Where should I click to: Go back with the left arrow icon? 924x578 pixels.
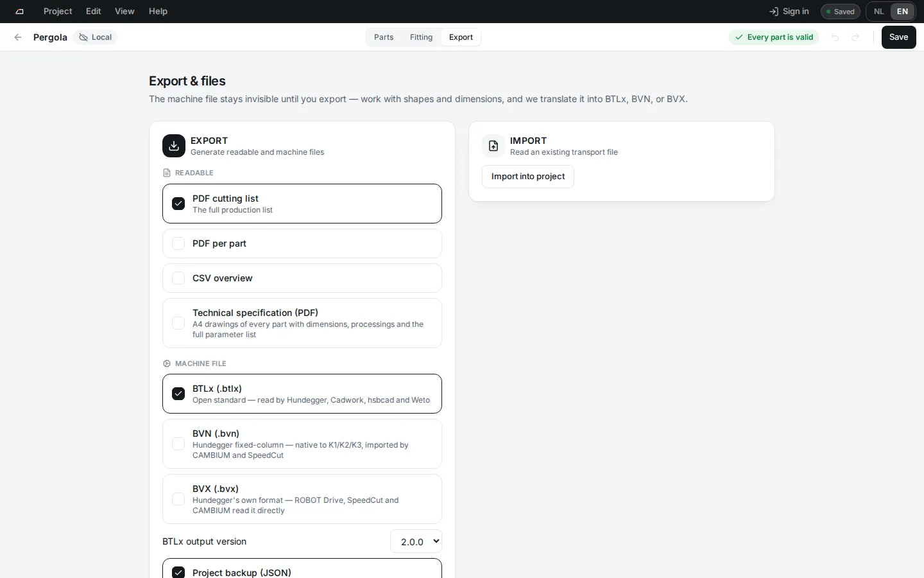point(18,37)
